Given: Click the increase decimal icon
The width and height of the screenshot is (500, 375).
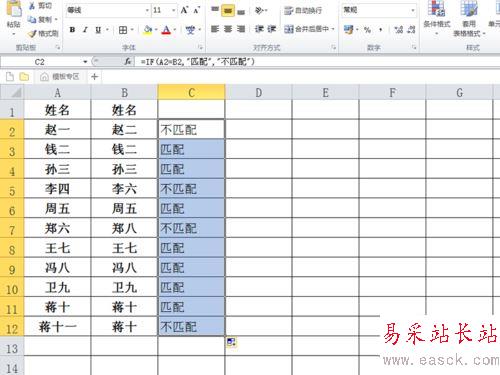Looking at the screenshot, I should (399, 30).
